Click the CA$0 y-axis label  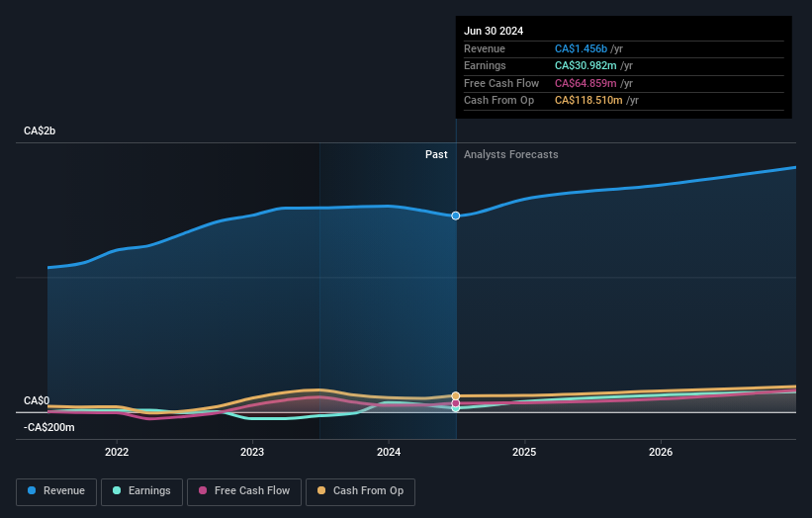click(37, 401)
